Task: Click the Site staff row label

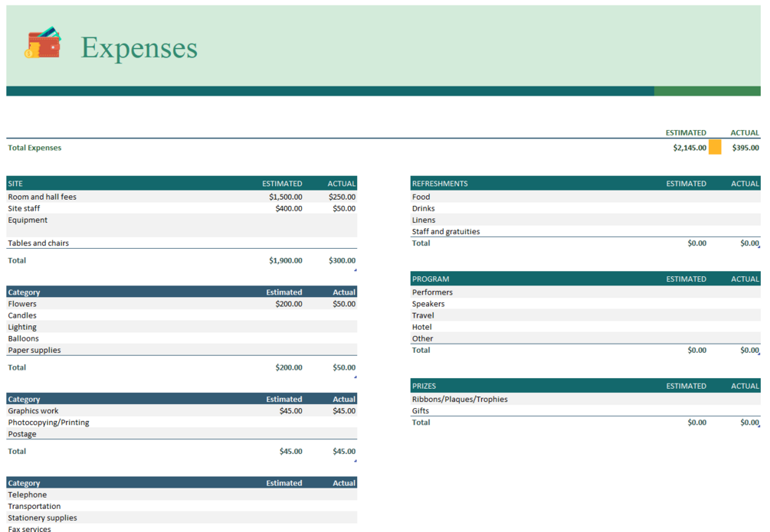Action: 24,208
